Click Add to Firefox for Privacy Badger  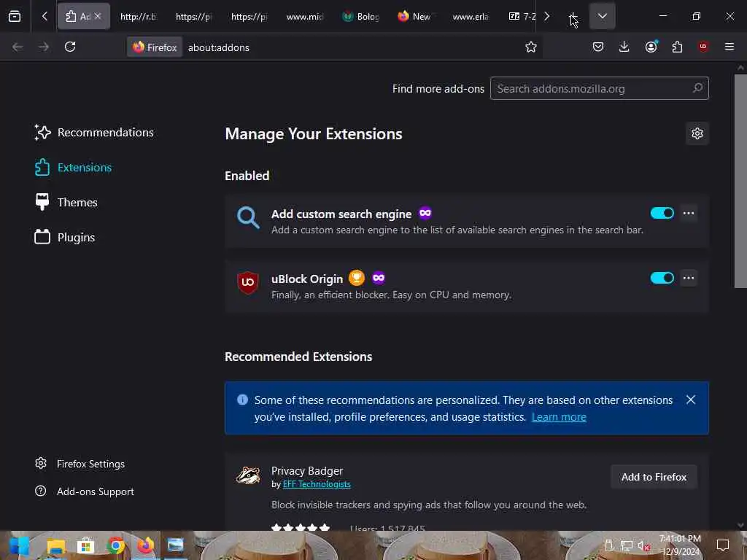[x=654, y=477]
